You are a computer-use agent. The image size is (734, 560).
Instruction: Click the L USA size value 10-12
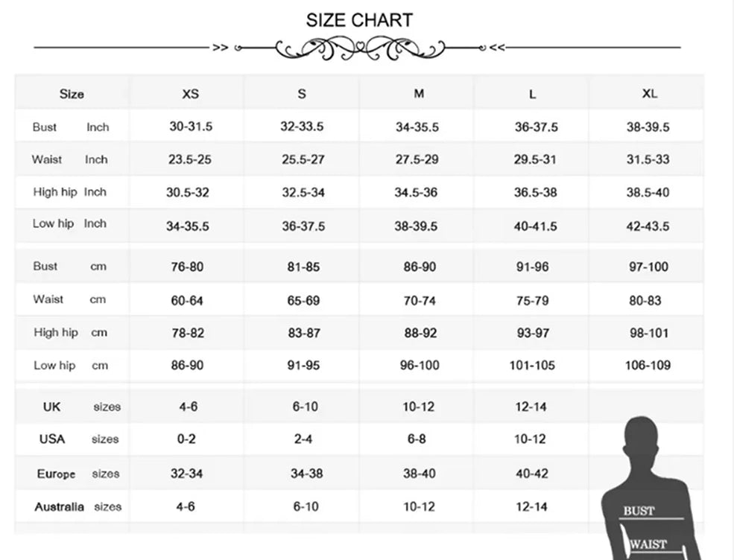click(530, 439)
